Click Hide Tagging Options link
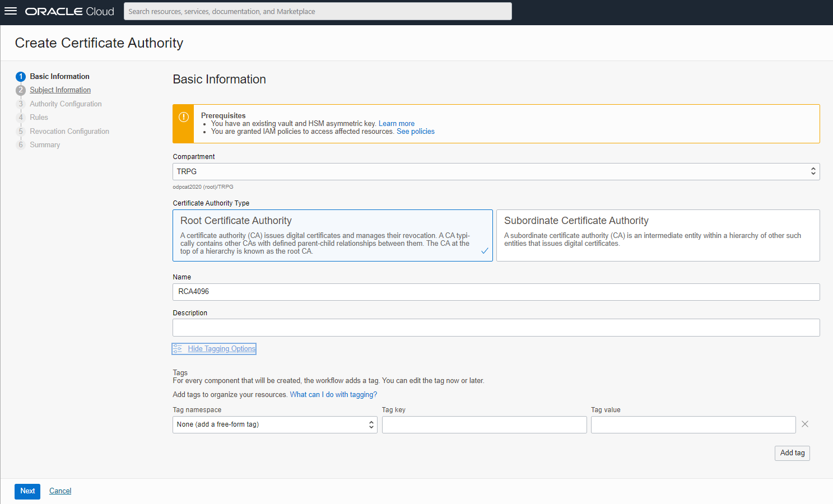 coord(221,348)
